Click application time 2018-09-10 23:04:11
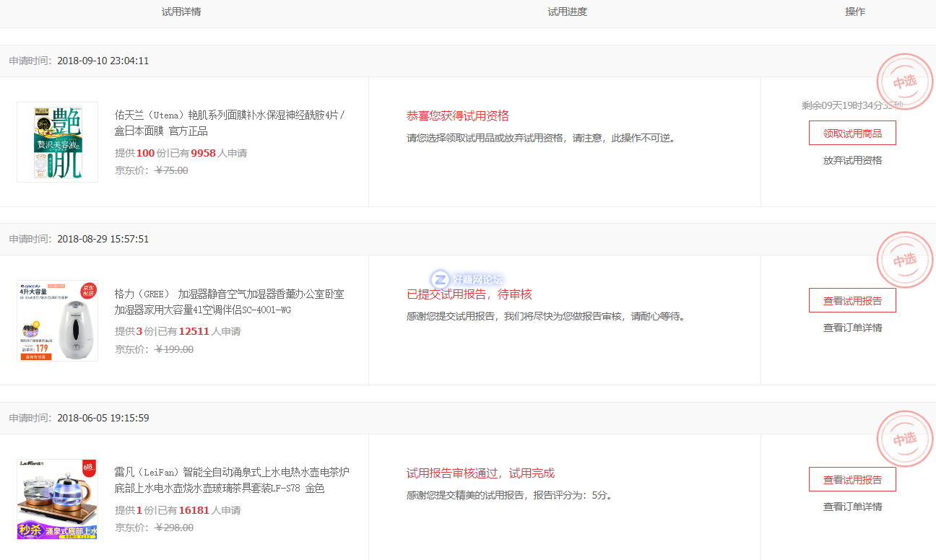 coord(103,61)
